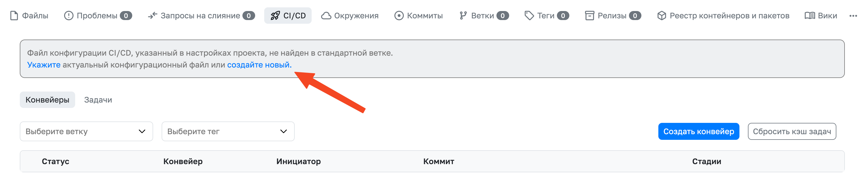Click the Создать конвейер button
The image size is (868, 187).
tap(699, 131)
